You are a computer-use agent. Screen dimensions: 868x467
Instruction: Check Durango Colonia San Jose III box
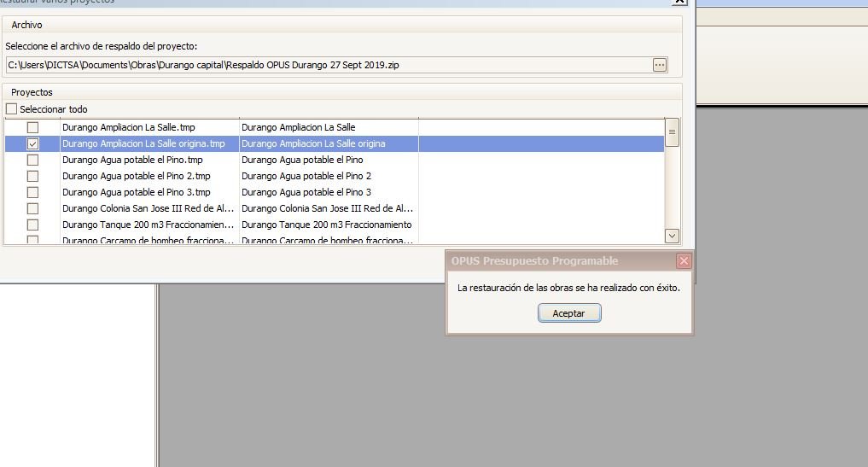pos(32,208)
